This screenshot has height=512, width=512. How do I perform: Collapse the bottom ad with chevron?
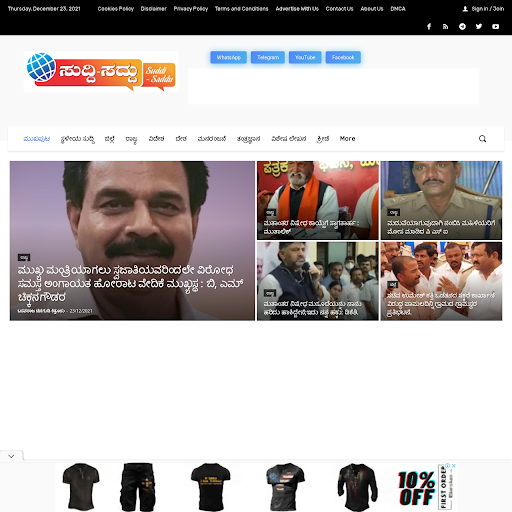click(11, 456)
